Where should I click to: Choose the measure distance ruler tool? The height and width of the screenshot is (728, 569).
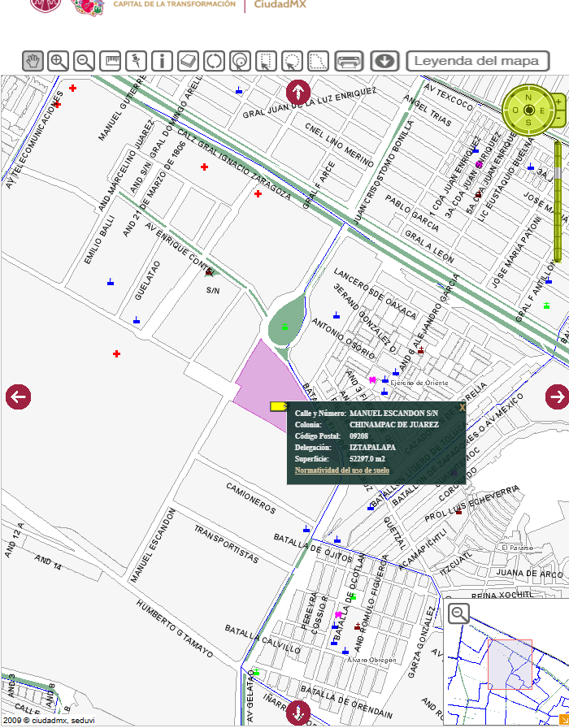tap(111, 61)
